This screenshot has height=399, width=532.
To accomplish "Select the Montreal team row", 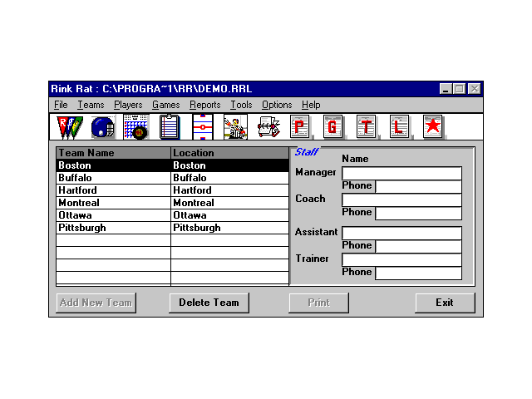I will [113, 203].
